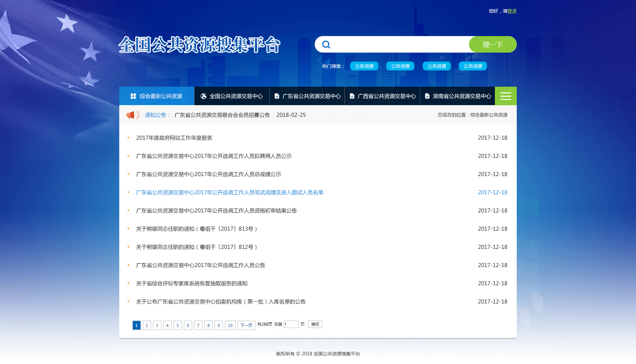Screen dimensions: 636x364
Task: Click document icon beside 广东省公共资源交易中心
Action: (x=277, y=96)
